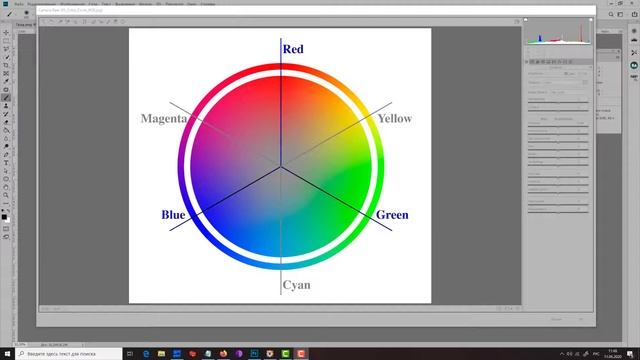Select the Crop tool in Photoshop toolbar
Screen dimensions: 640x360
[6, 65]
